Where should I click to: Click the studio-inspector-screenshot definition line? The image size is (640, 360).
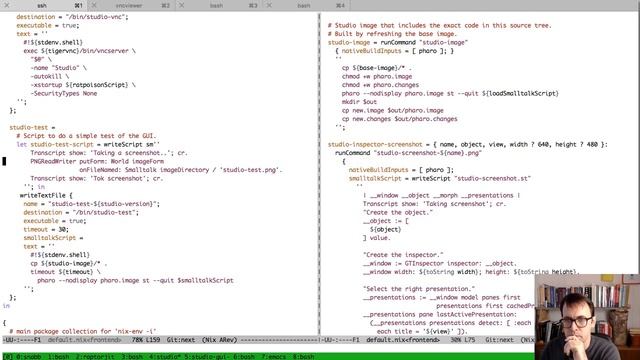[x=468, y=144]
